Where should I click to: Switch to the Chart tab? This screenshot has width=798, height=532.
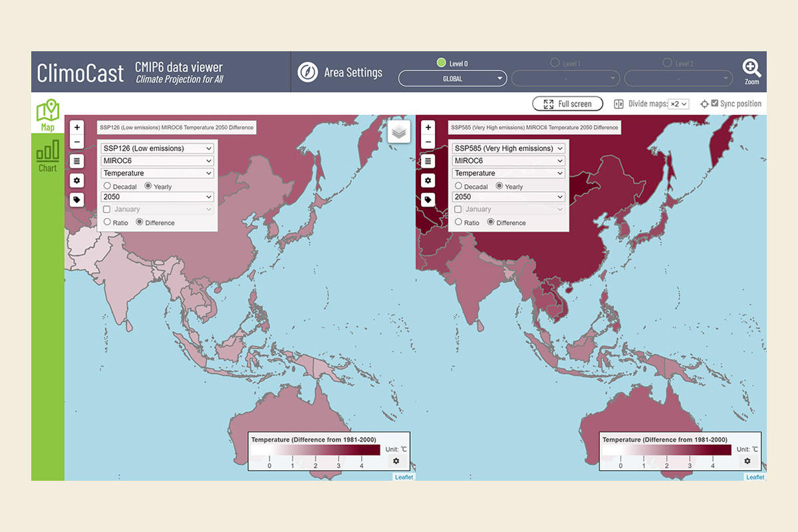coord(47,156)
